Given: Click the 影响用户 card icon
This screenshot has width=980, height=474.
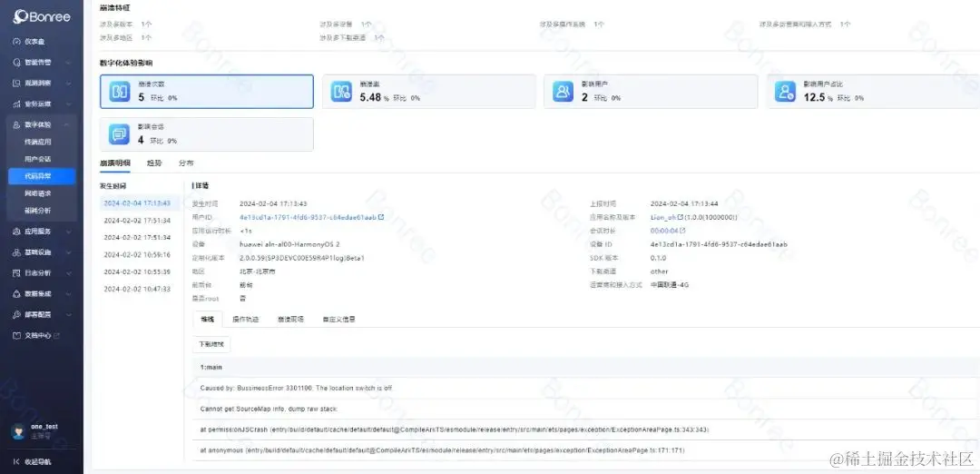Looking at the screenshot, I should pyautogui.click(x=563, y=92).
